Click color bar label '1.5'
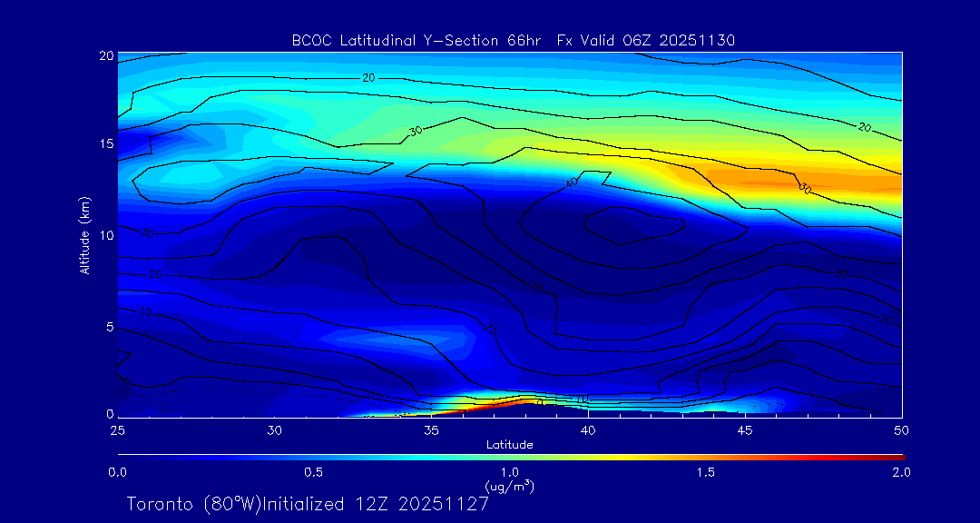The height and width of the screenshot is (523, 980). [706, 472]
